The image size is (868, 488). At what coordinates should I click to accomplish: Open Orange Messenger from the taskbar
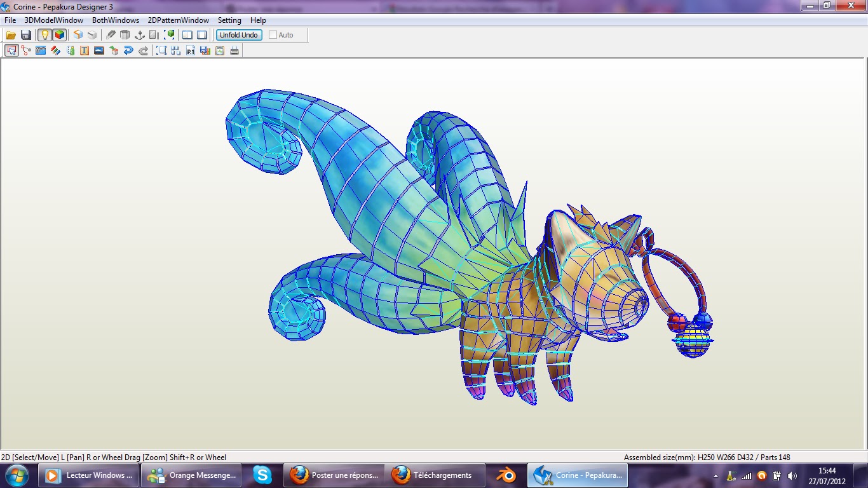pyautogui.click(x=191, y=475)
